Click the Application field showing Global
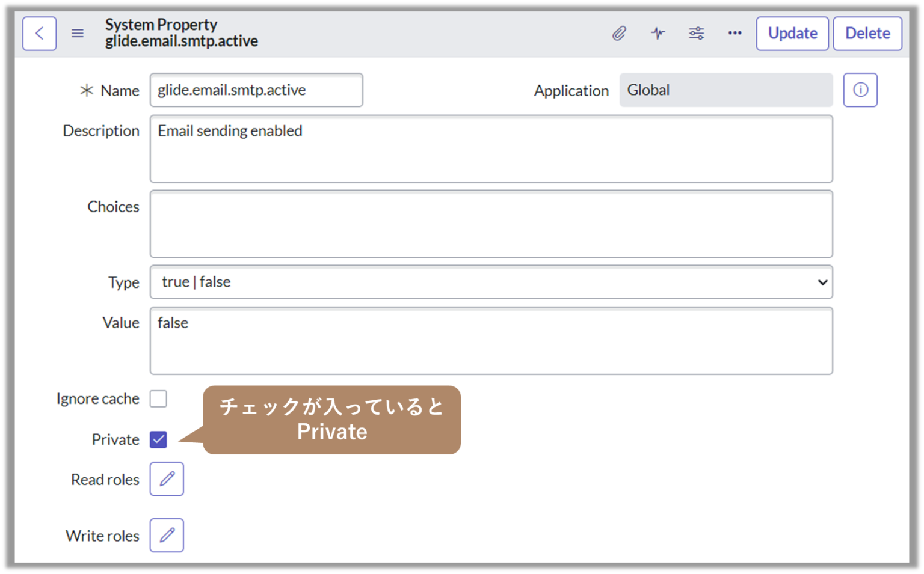The height and width of the screenshot is (574, 924). (726, 90)
